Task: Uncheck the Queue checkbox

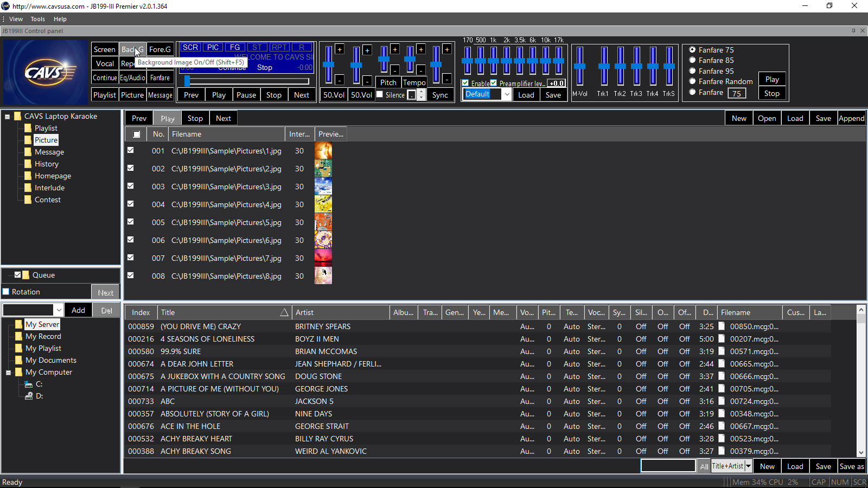Action: point(18,275)
